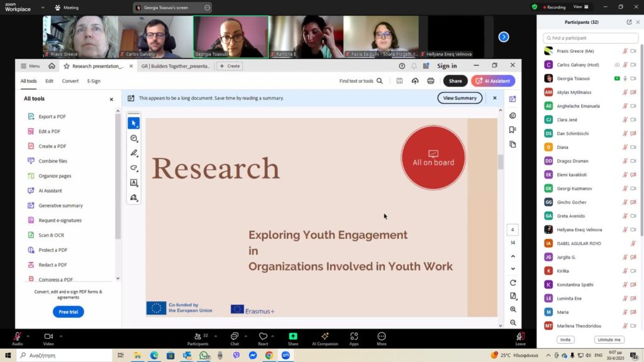Expand the Zoom Workplace dropdown arrow
Screen dimensions: 644x362
coord(43,8)
